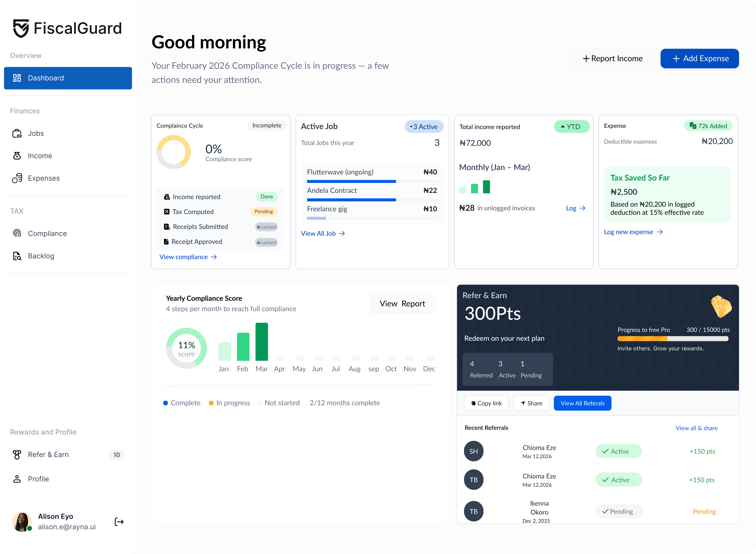Click Alison Eyo's avatar photo
Image resolution: width=756 pixels, height=554 pixels.
pyautogui.click(x=22, y=522)
